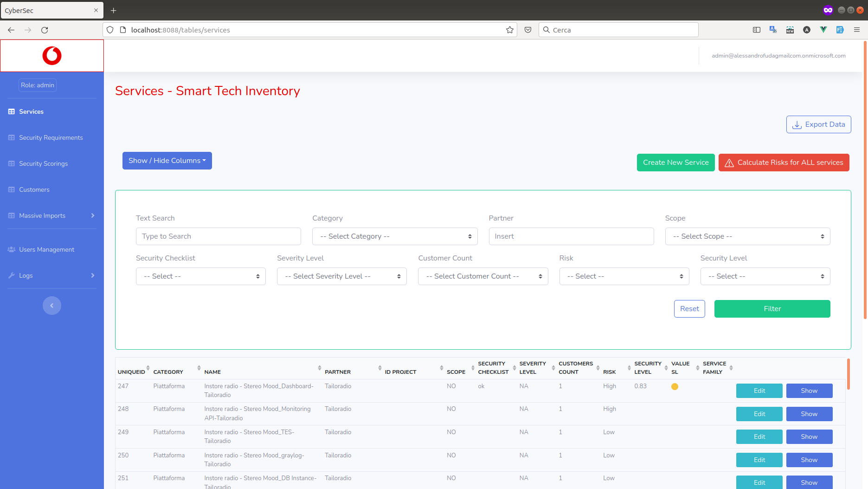Bookmark this page with the star icon
The height and width of the screenshot is (489, 868).
point(510,30)
